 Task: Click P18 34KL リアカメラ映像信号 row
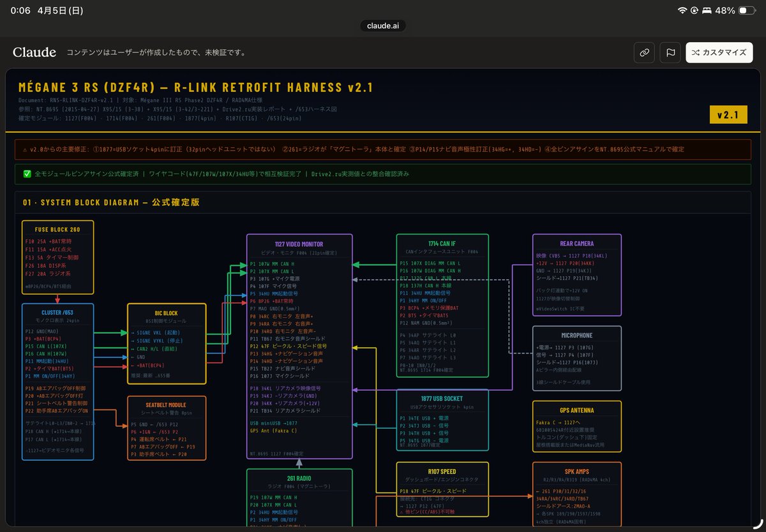(x=285, y=388)
